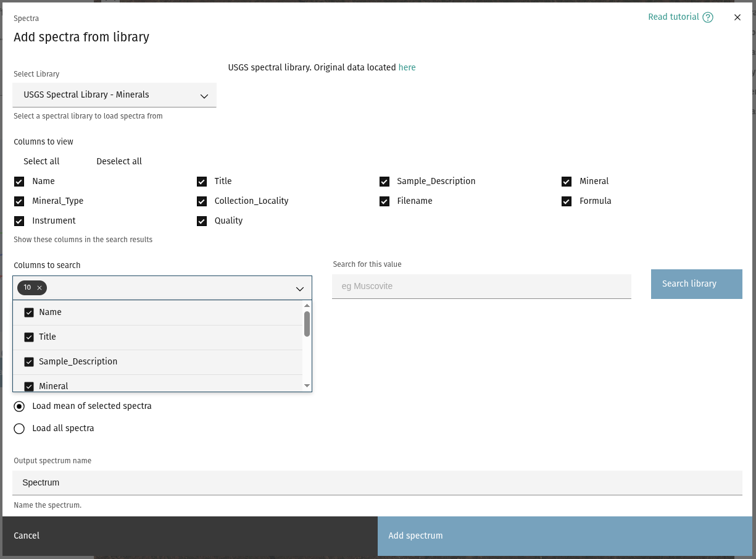The width and height of the screenshot is (756, 559).
Task: Collapse the Columns to search dropdown
Action: point(299,288)
